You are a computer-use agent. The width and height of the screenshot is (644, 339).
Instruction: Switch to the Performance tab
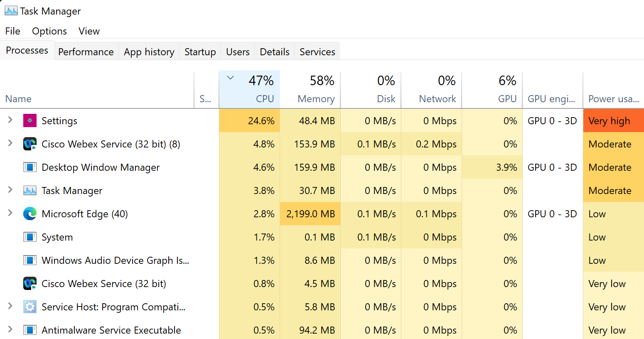[86, 52]
